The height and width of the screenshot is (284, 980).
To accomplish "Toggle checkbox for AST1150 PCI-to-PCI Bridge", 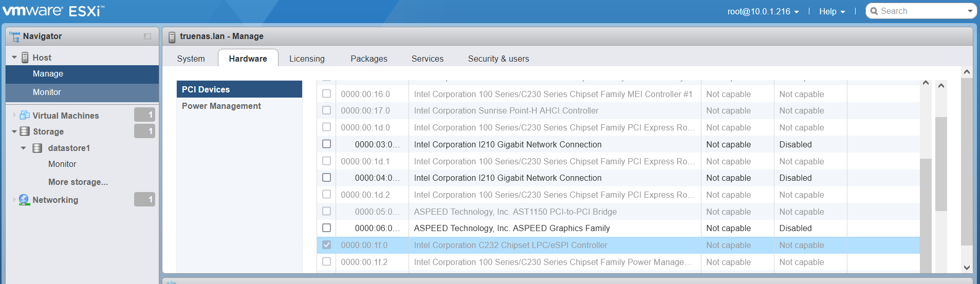I will (x=326, y=211).
